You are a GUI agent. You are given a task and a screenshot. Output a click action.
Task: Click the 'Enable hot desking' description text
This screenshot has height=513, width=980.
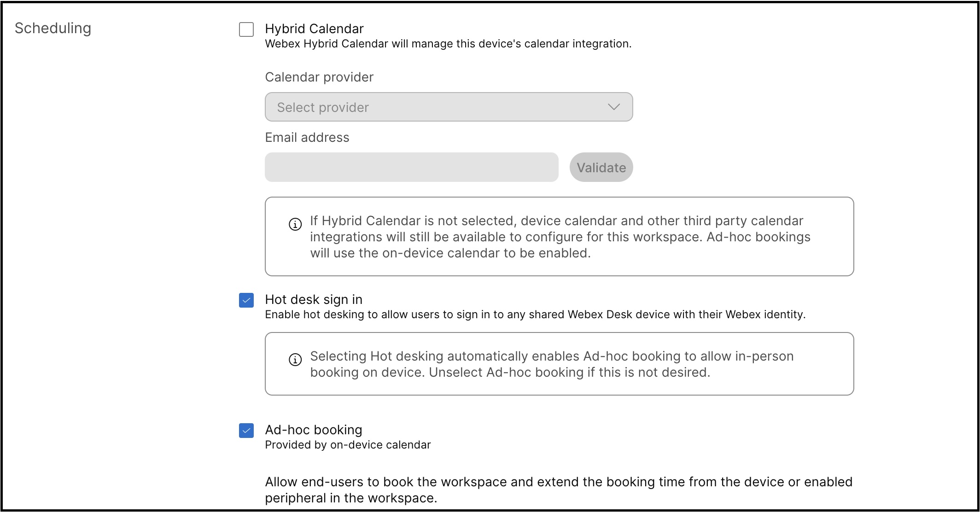click(x=535, y=315)
